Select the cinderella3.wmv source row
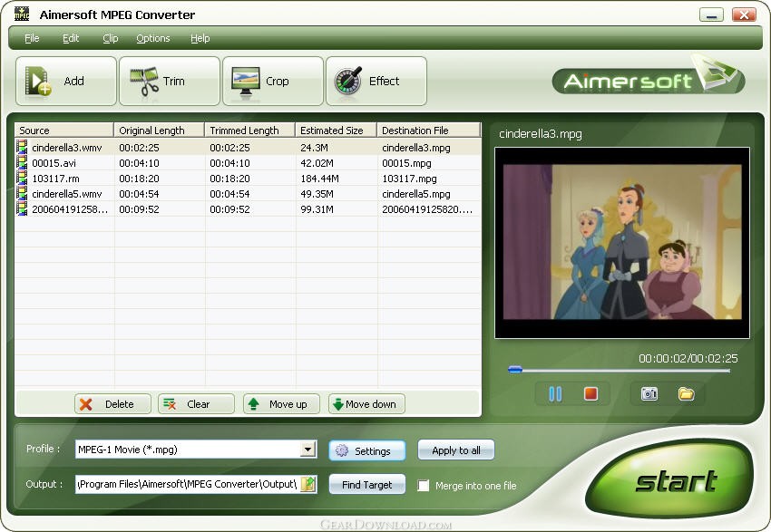This screenshot has height=532, width=771. (x=249, y=148)
